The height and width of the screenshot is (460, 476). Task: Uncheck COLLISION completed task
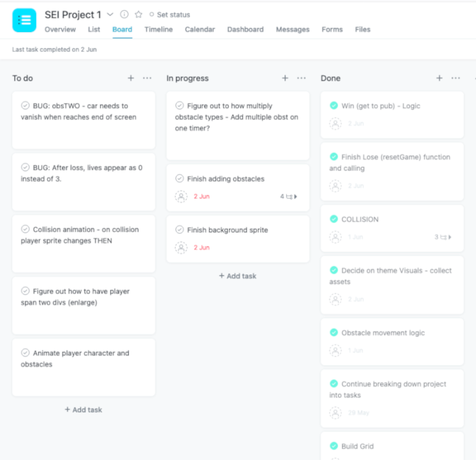pyautogui.click(x=334, y=219)
